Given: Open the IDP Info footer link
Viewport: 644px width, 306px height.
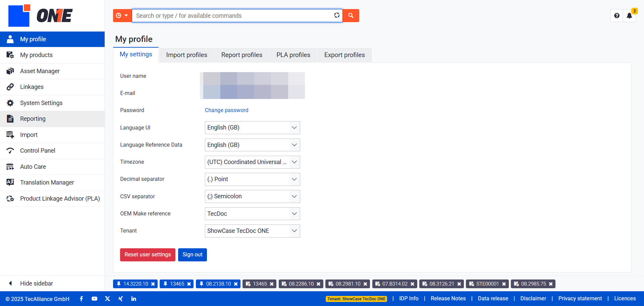Looking at the screenshot, I should pos(409,299).
